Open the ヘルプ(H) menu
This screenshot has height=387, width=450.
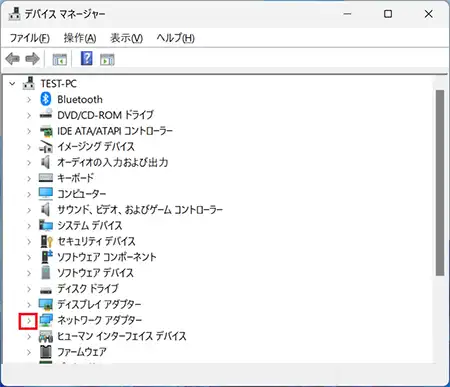[176, 38]
